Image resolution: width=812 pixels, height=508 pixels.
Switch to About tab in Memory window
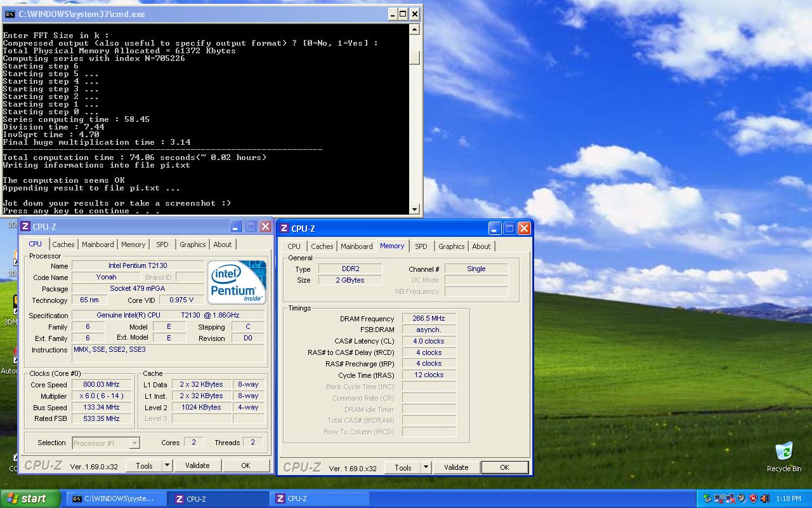pyautogui.click(x=481, y=246)
